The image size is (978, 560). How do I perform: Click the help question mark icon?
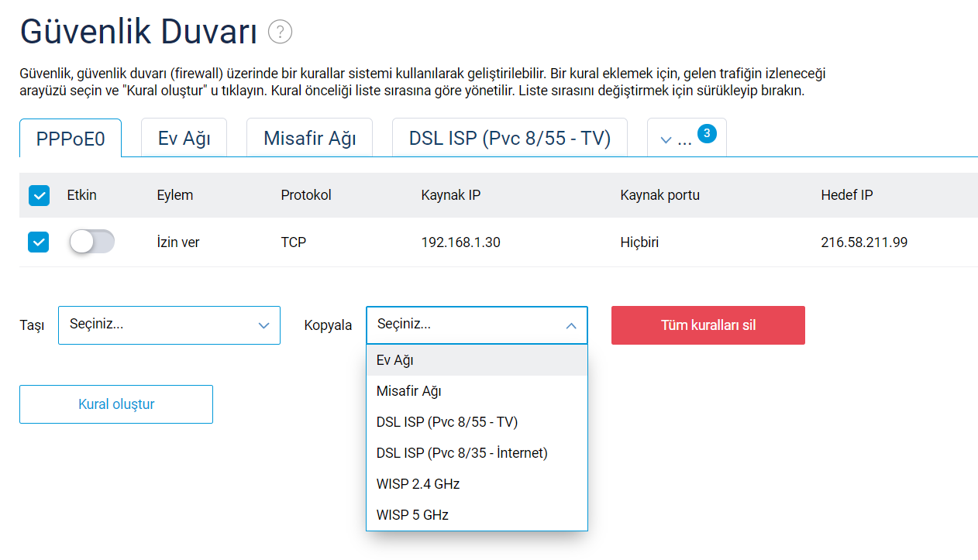(280, 32)
